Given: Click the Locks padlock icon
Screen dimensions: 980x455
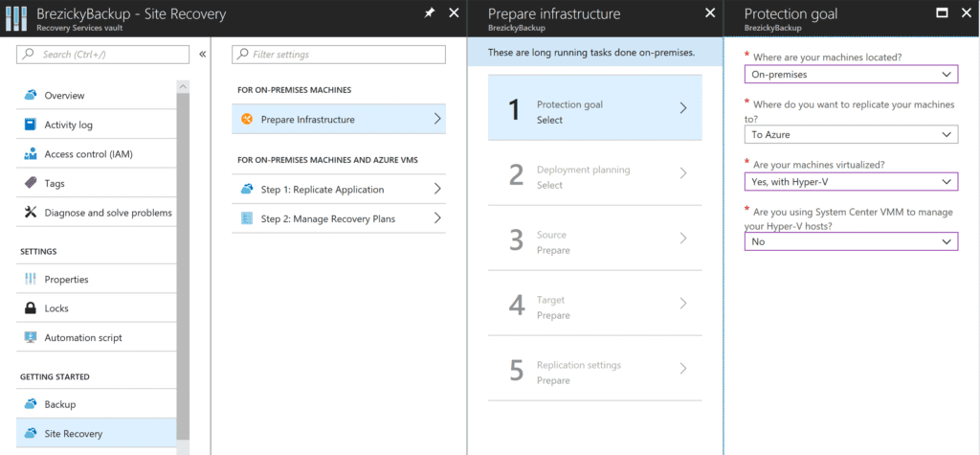Looking at the screenshot, I should tap(30, 307).
